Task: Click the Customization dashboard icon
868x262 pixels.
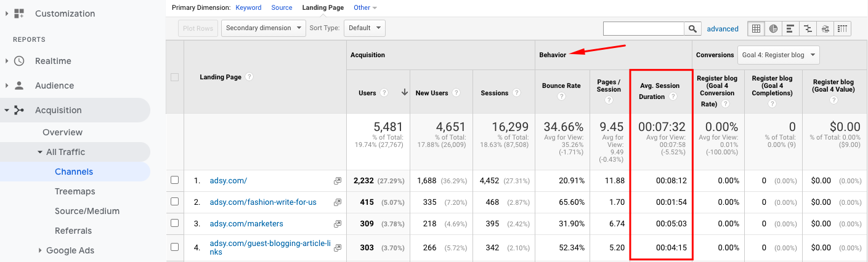Action: point(18,13)
